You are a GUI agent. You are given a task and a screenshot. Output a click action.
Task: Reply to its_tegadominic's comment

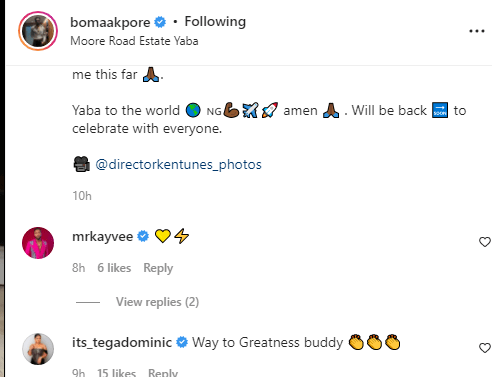(x=163, y=372)
